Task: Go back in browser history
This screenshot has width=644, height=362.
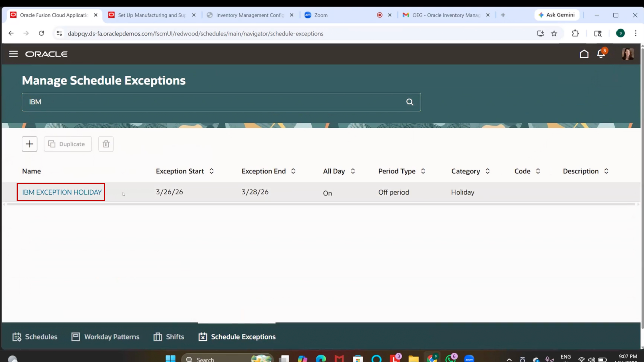Action: pos(11,33)
